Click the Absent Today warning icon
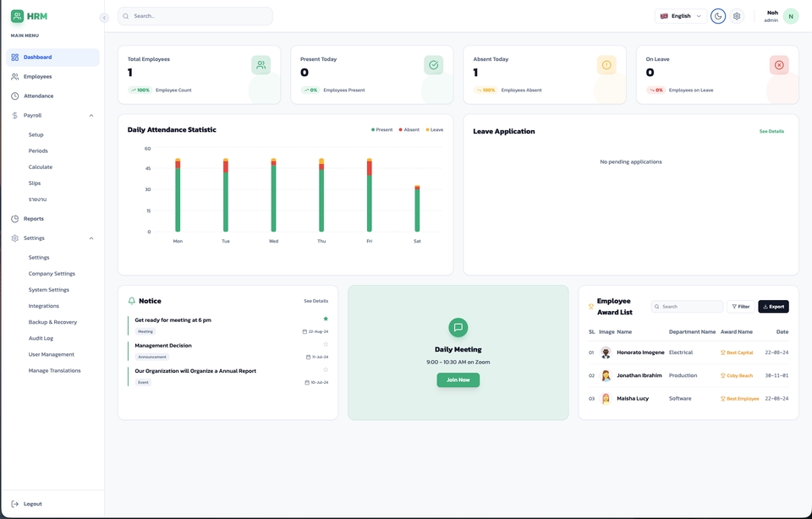The image size is (812, 519). click(x=606, y=65)
